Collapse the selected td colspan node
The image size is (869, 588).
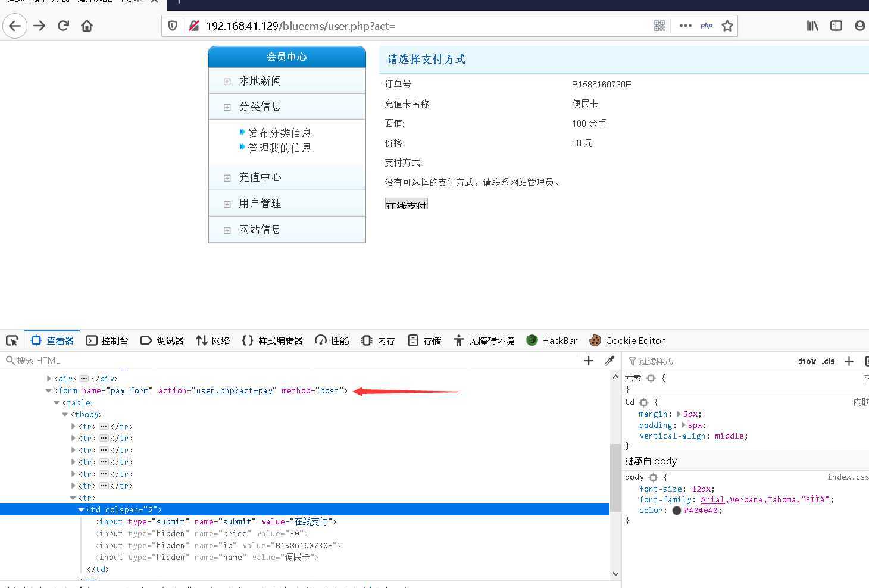click(x=82, y=510)
